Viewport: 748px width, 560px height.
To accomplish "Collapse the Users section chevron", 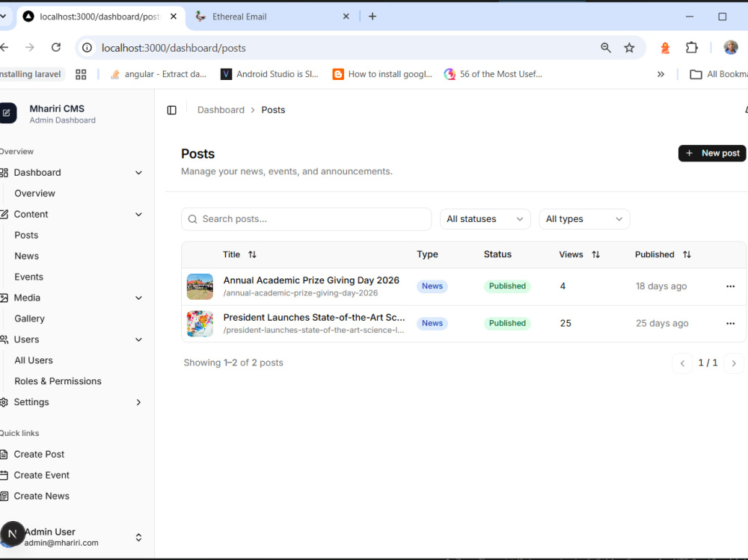I will click(x=138, y=339).
